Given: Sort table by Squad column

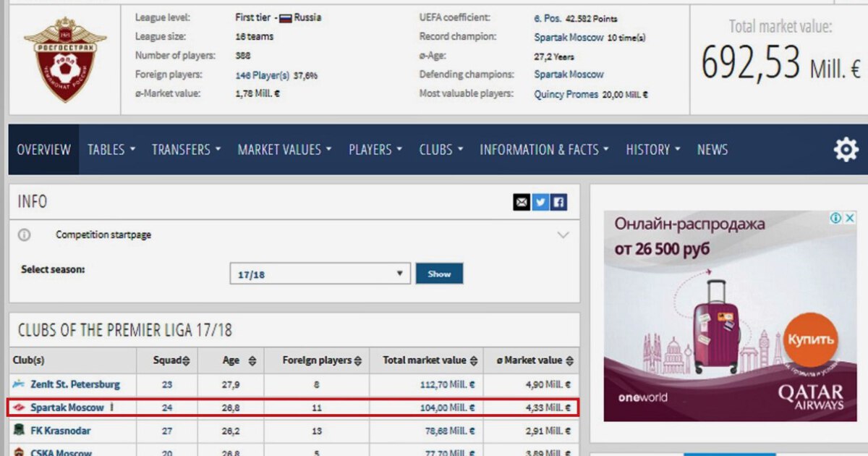Looking at the screenshot, I should pos(171,360).
